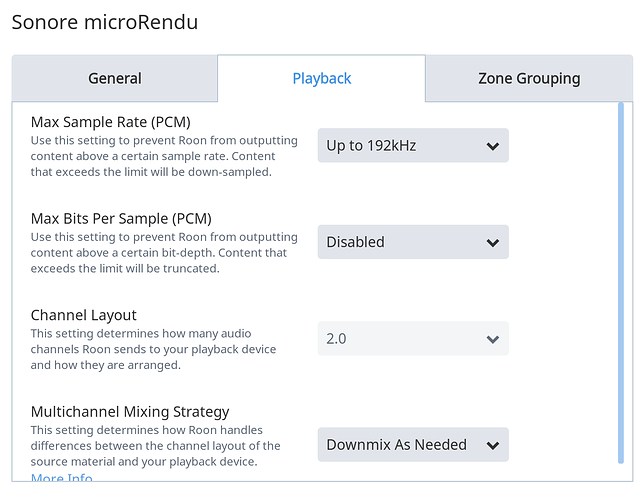Open the Multichannel Mixing Strategy dropdown
Screen dimensions: 640x500
click(x=413, y=444)
